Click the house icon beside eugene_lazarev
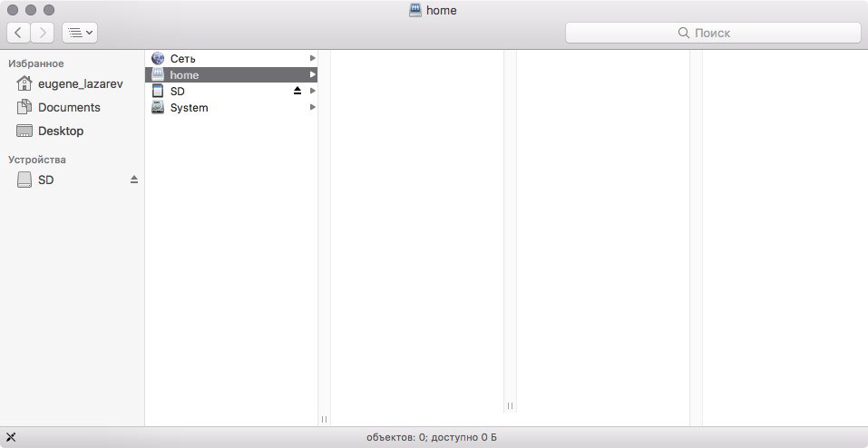 pos(24,83)
